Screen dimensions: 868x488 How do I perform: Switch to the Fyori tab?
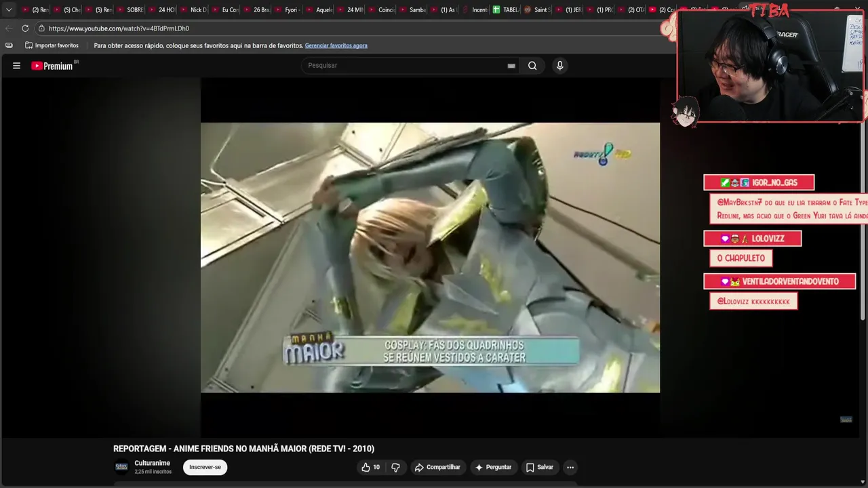[x=288, y=9]
